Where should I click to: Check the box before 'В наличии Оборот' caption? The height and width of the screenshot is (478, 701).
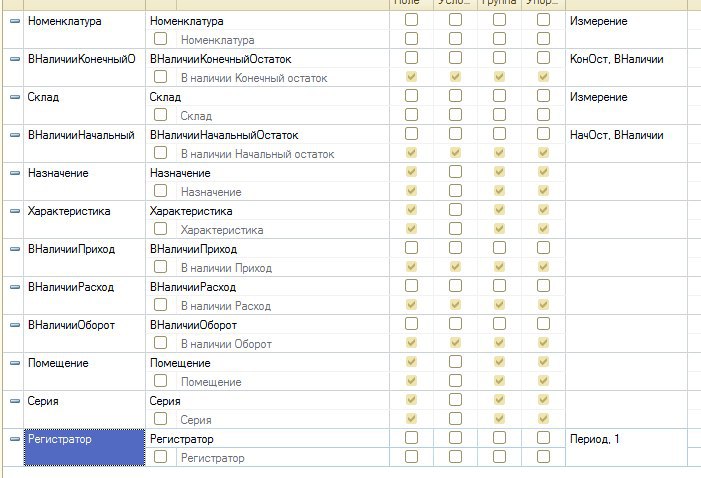(160, 343)
